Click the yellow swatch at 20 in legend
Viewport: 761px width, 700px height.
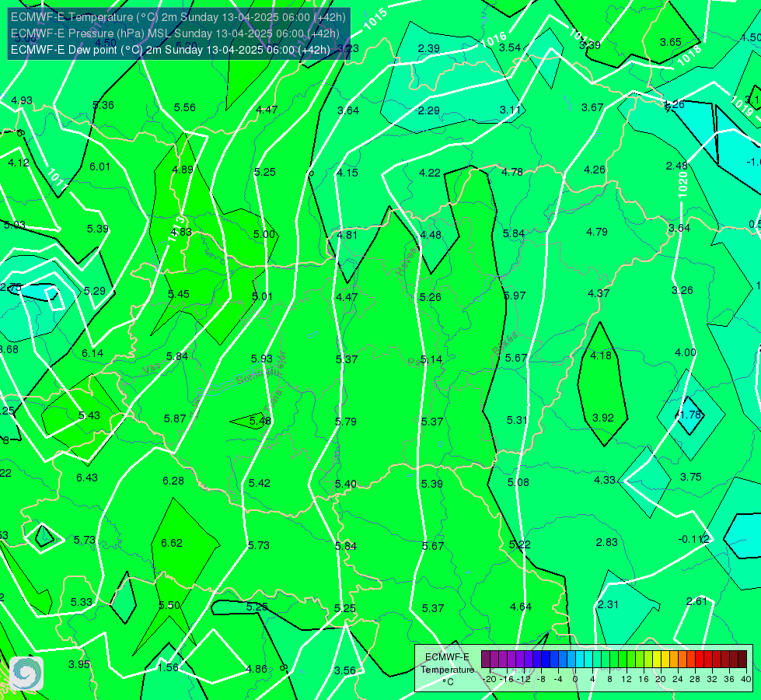(657, 660)
